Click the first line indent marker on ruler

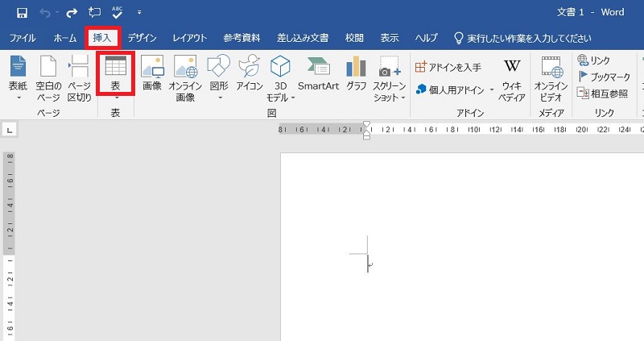pyautogui.click(x=367, y=124)
